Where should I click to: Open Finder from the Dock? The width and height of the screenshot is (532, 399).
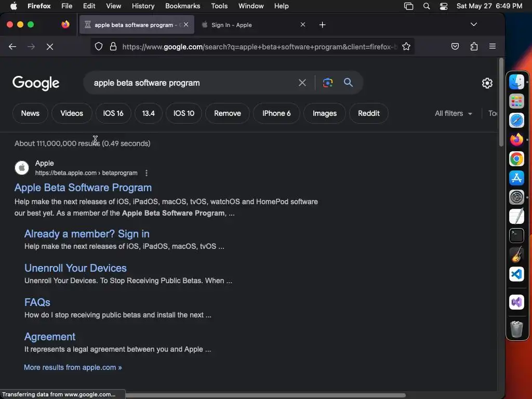517,82
